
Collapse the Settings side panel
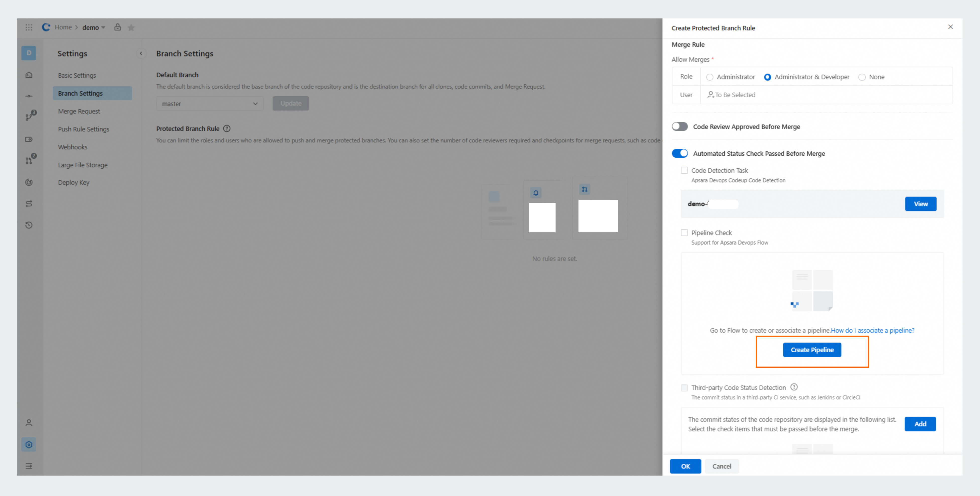141,54
